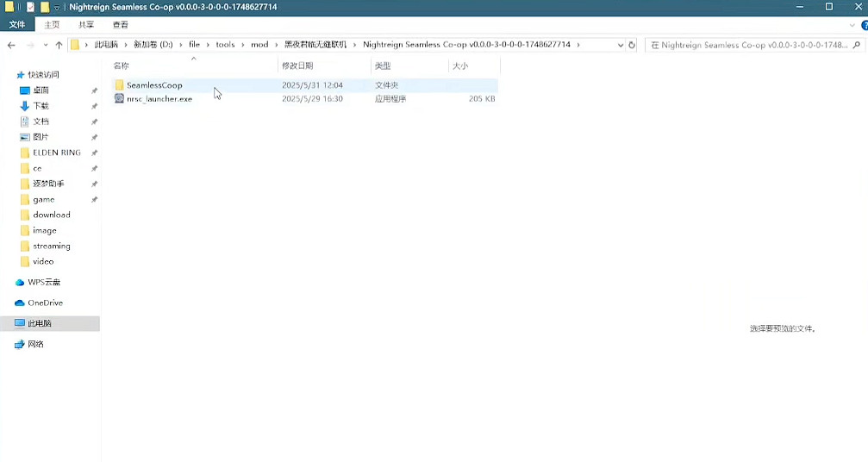
Task: Open the address bar history dropdown
Action: click(x=619, y=45)
